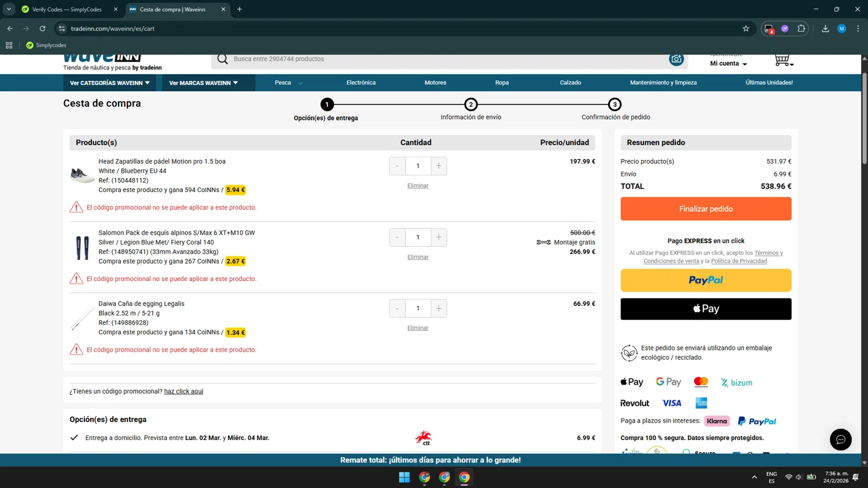Increase quantity of Head Zapatillas
868x488 pixels.
pyautogui.click(x=439, y=166)
